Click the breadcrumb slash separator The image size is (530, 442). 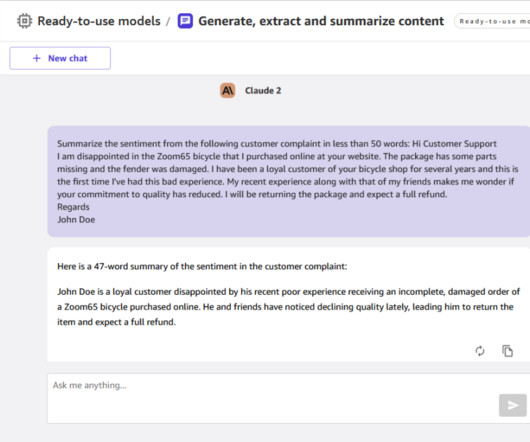click(x=168, y=21)
